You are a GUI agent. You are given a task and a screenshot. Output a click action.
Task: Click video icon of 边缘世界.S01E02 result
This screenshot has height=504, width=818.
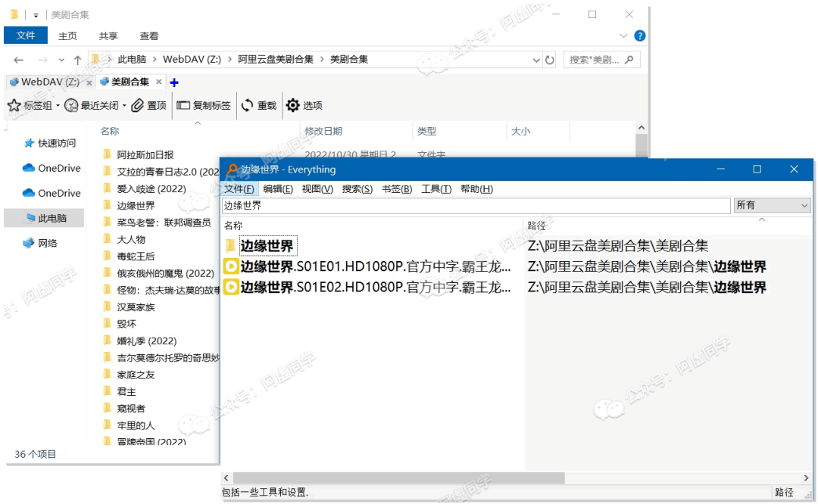pos(230,287)
